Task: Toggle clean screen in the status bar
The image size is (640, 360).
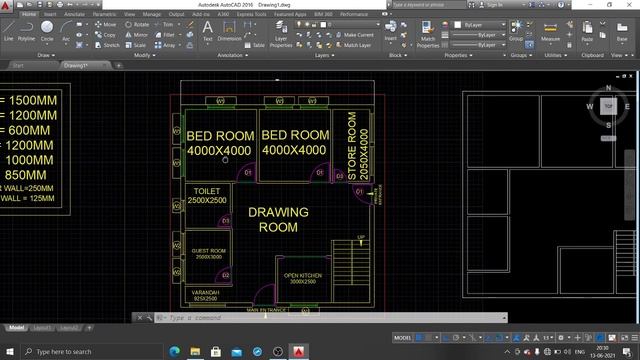Action: (624, 338)
